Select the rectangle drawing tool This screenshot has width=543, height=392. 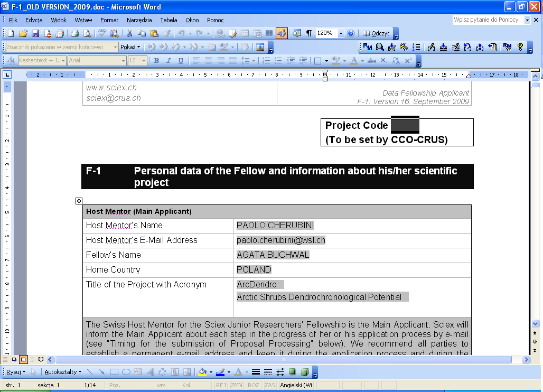[x=114, y=372]
